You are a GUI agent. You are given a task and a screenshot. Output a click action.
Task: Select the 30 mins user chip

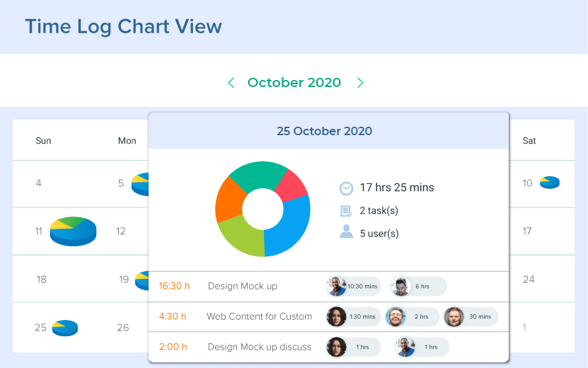471,316
